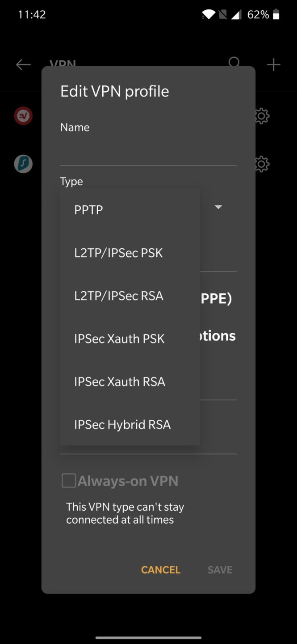Collapse the Type dropdown arrow
297x644 pixels.
pos(218,207)
